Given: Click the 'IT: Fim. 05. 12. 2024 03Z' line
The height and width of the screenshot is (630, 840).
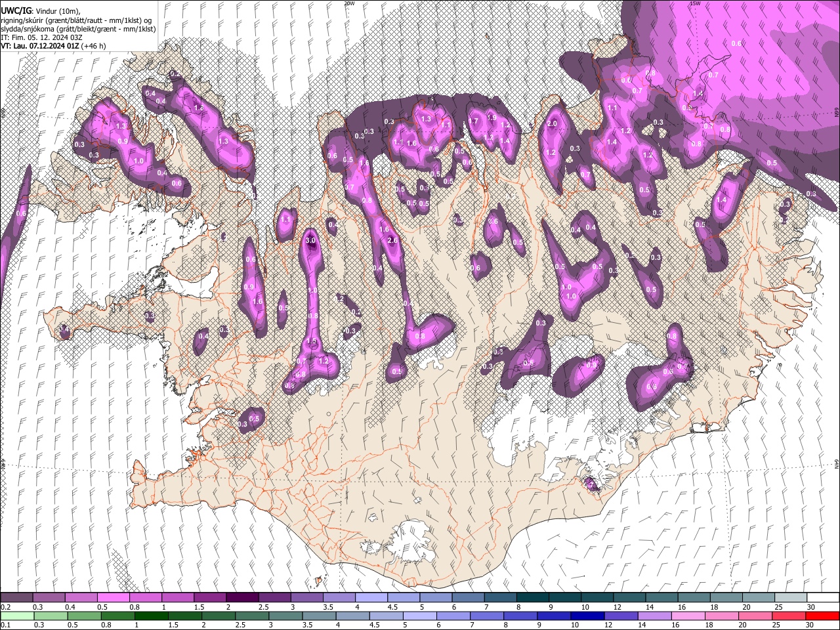Looking at the screenshot, I should 42,37.
